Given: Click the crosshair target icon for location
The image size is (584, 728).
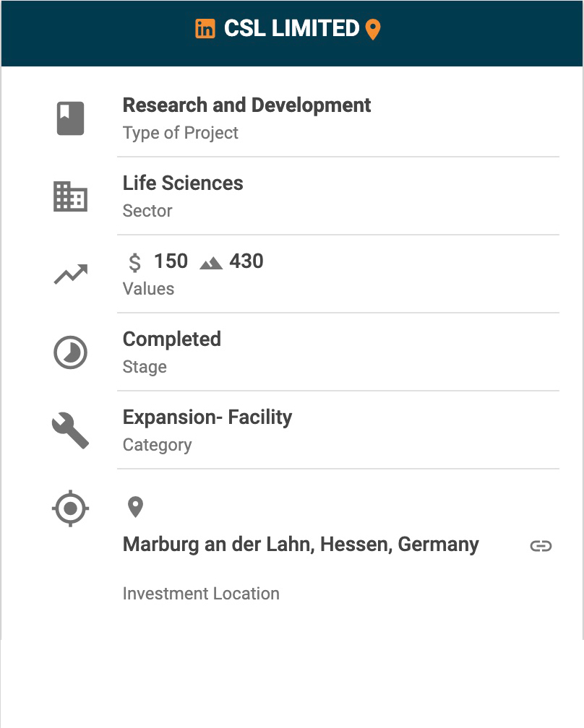Looking at the screenshot, I should tap(71, 508).
